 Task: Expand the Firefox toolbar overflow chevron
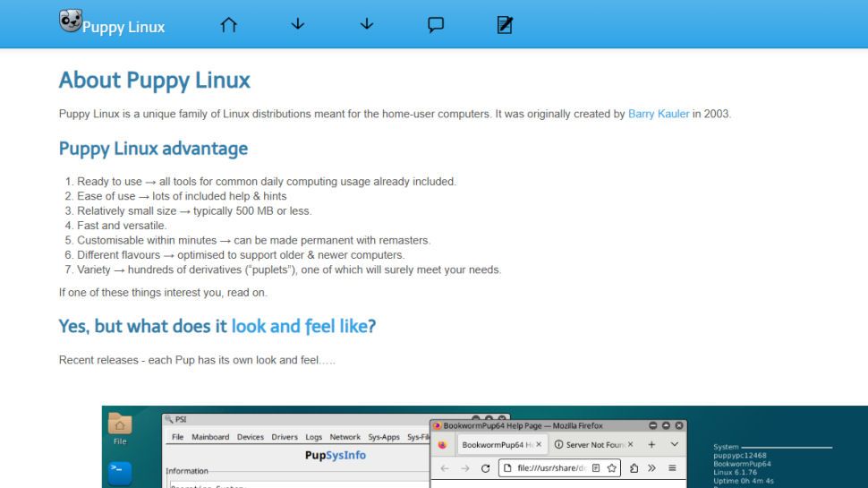[x=652, y=467]
